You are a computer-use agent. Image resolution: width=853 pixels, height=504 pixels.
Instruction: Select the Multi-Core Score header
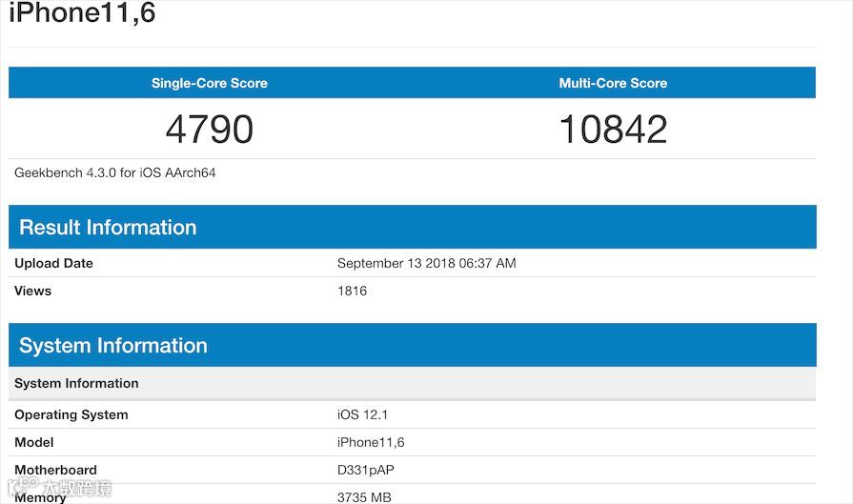coord(613,83)
